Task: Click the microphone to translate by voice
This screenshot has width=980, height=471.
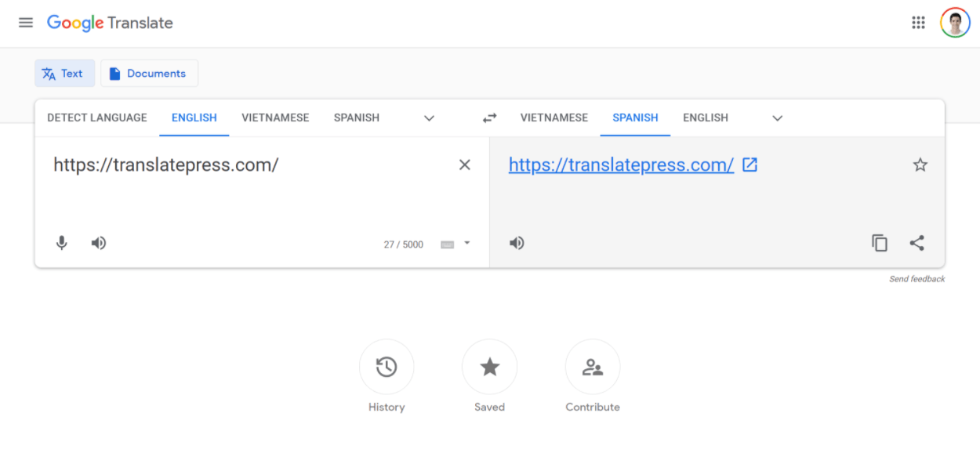Action: coord(61,242)
